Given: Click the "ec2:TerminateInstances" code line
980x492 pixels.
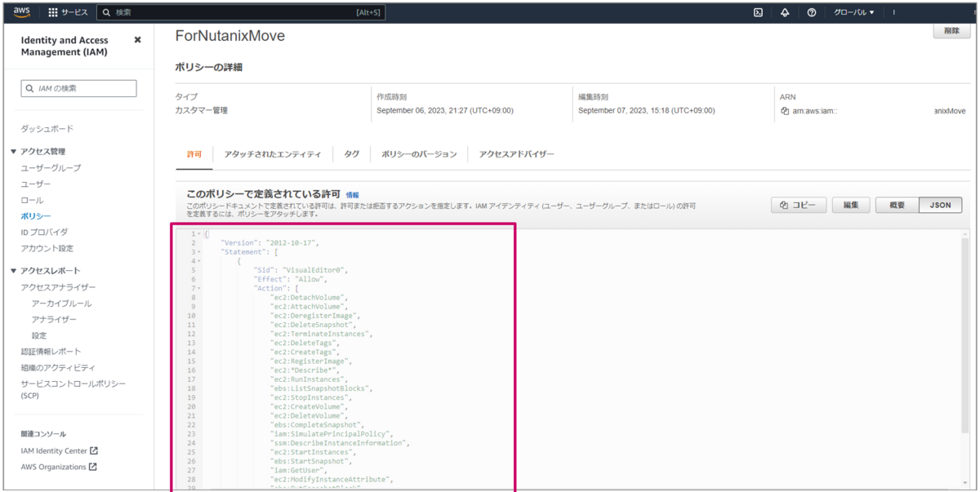Looking at the screenshot, I should 322,334.
